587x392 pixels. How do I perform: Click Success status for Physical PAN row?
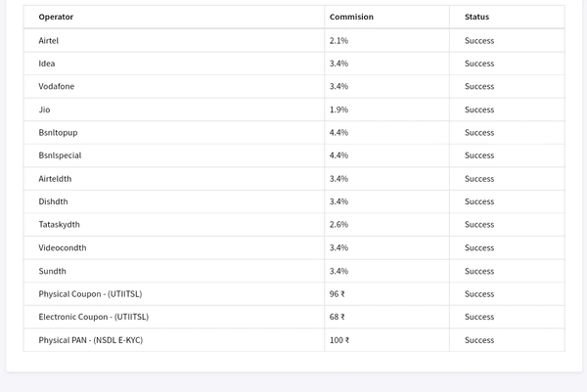479,340
